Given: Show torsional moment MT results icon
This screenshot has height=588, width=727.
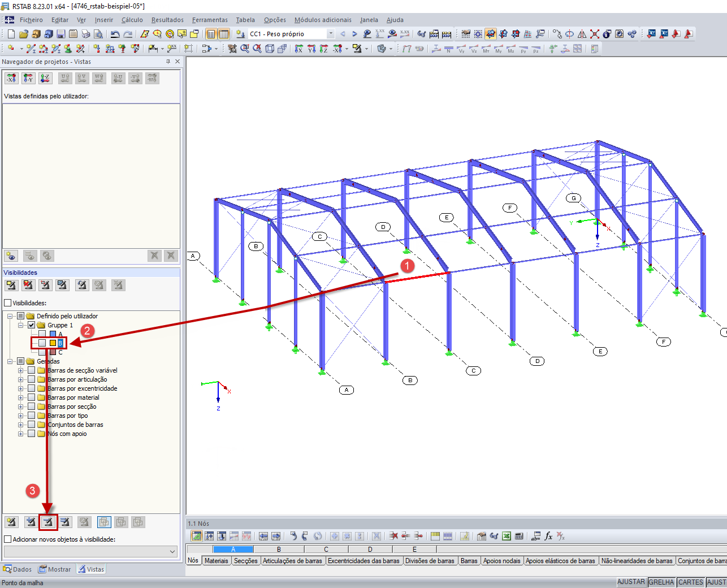Looking at the screenshot, I should [x=486, y=49].
